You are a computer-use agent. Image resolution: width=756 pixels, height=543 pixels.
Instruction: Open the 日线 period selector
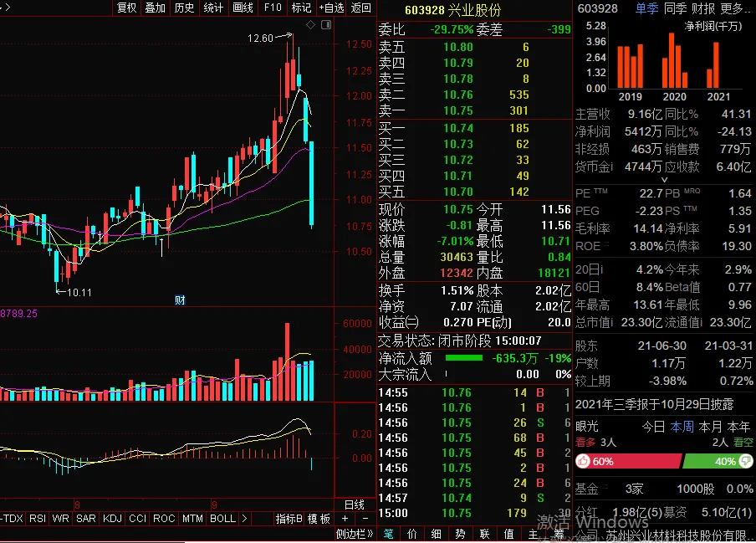tap(355, 505)
